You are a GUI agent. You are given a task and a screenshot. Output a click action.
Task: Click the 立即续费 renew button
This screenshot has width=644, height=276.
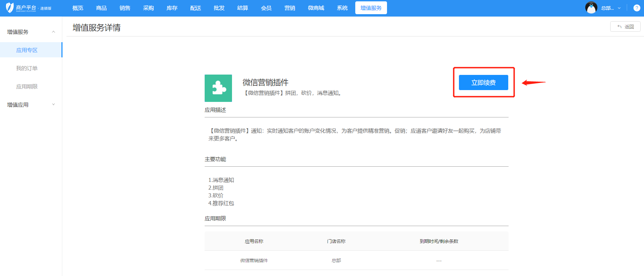click(x=483, y=83)
